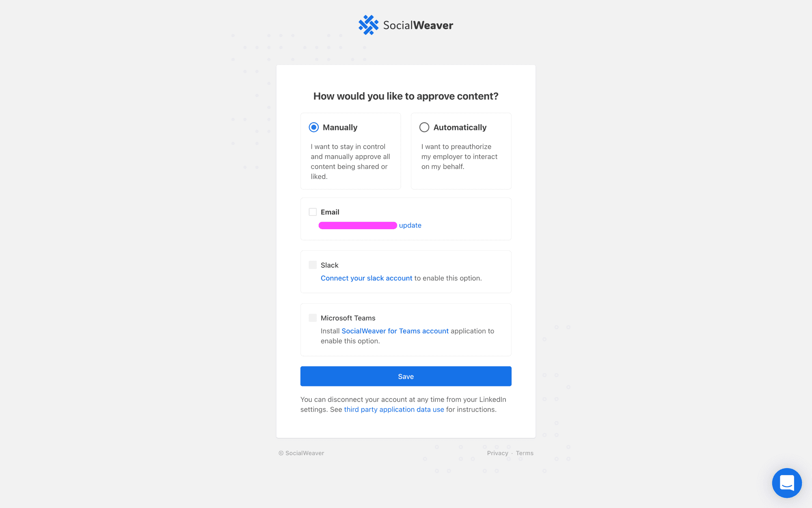The image size is (812, 508).
Task: Toggle the Microsoft Teams checkbox
Action: coord(313,318)
